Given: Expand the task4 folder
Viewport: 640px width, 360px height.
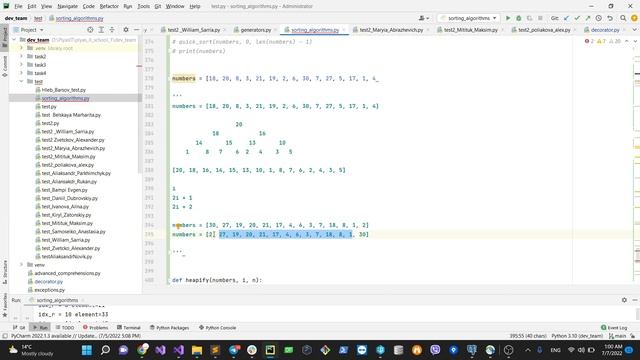Looking at the screenshot, I should click(x=21, y=73).
